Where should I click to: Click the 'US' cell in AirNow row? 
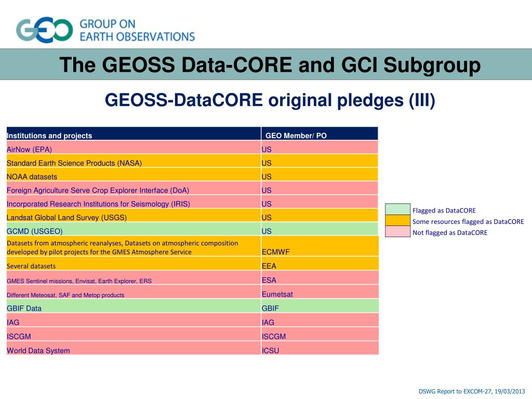pyautogui.click(x=320, y=148)
